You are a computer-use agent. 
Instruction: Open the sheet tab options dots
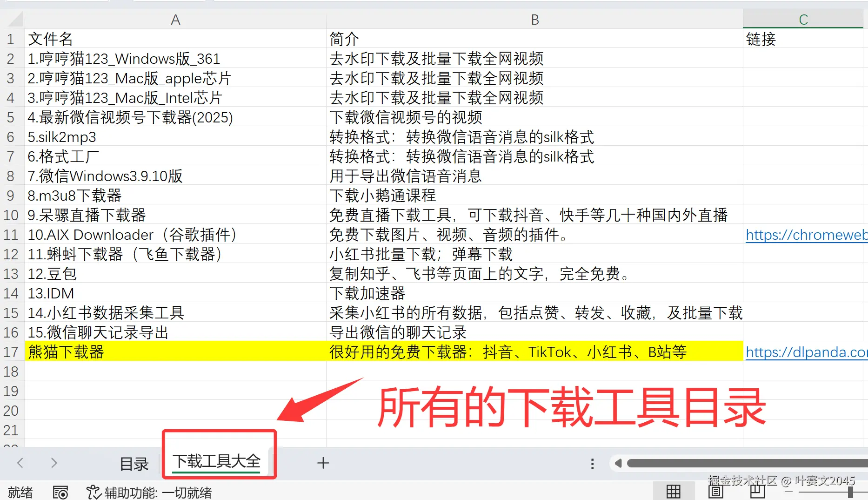coord(592,464)
